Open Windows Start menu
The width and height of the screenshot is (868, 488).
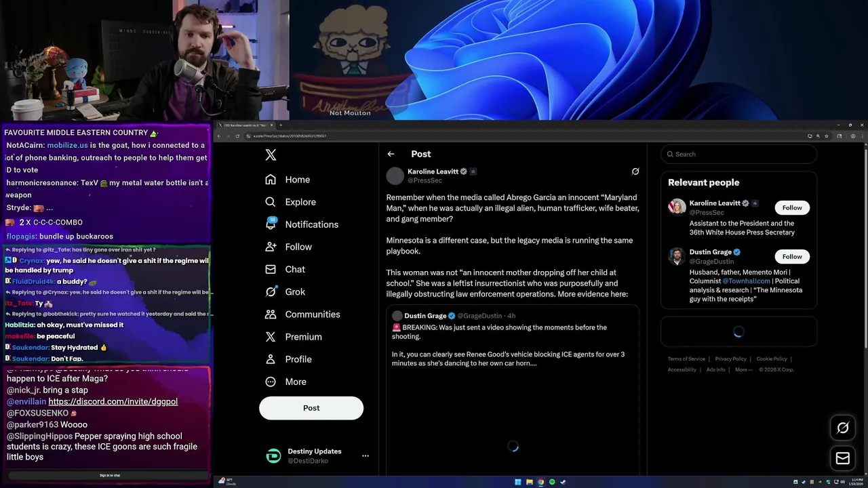click(x=518, y=482)
